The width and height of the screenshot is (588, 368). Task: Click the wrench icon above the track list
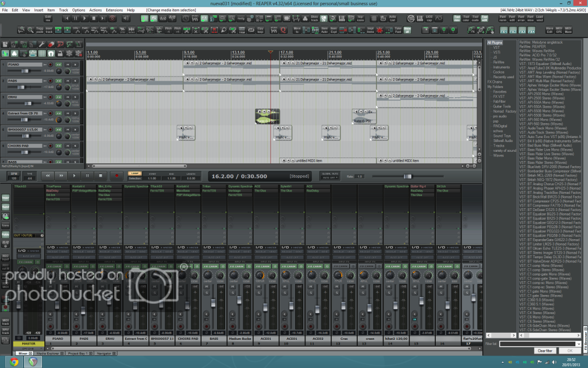[x=41, y=44]
